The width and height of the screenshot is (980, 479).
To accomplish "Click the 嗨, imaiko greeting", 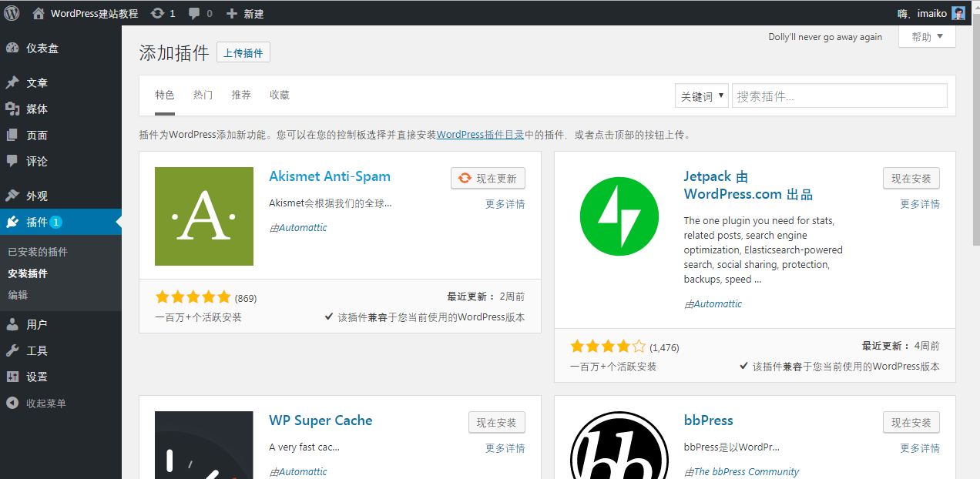I will (x=922, y=13).
